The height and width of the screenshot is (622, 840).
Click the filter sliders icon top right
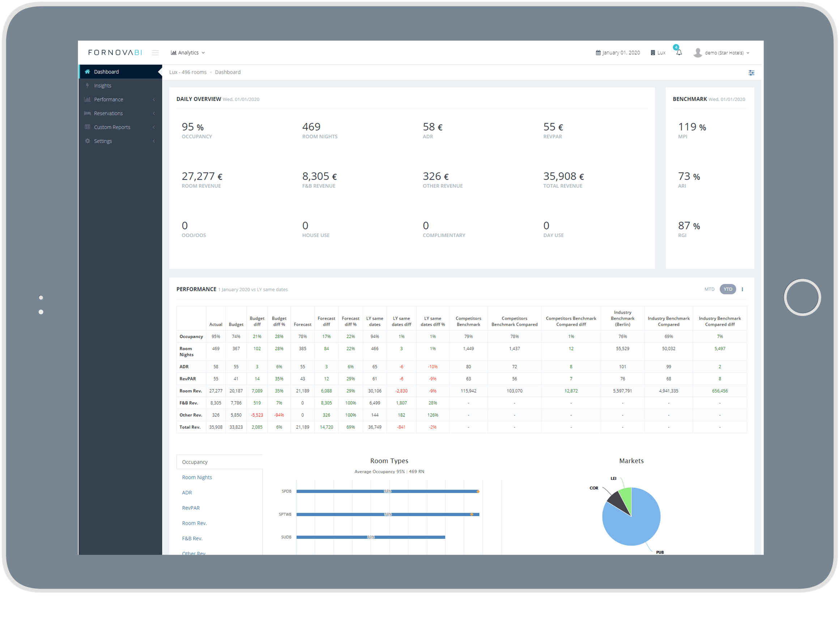point(751,73)
